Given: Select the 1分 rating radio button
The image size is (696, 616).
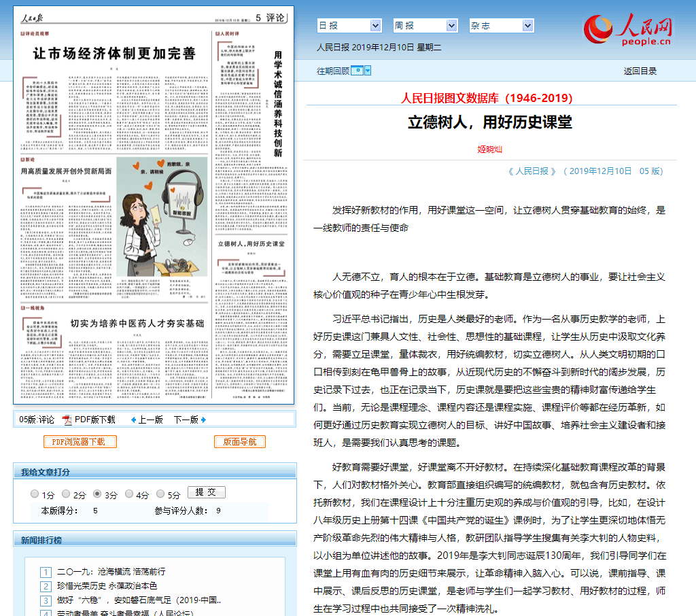Looking at the screenshot, I should (x=35, y=494).
